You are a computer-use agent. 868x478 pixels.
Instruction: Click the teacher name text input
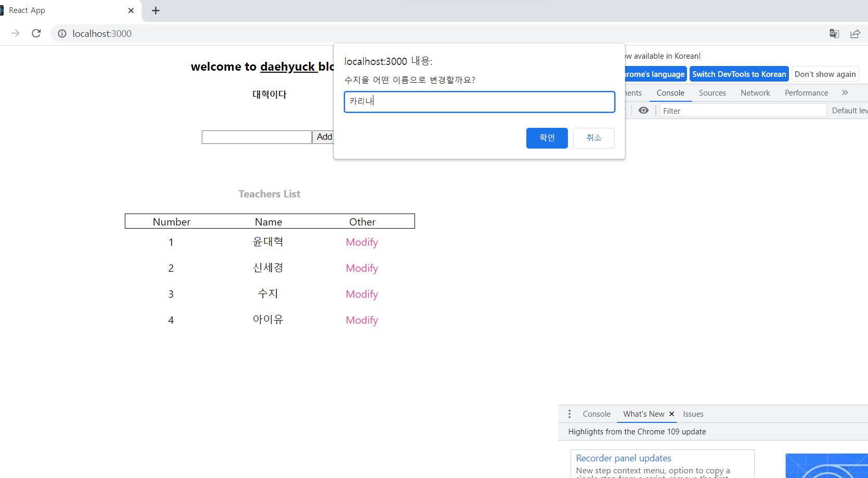click(x=256, y=137)
